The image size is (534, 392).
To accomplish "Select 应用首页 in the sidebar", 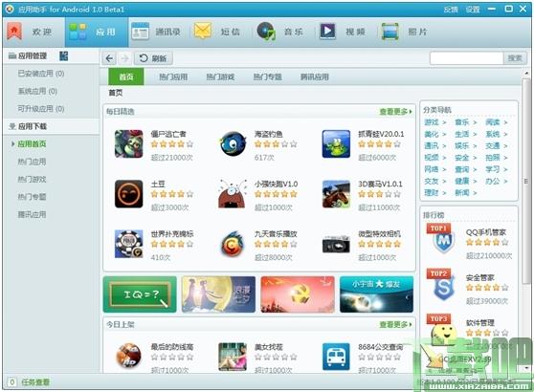I will 32,144.
